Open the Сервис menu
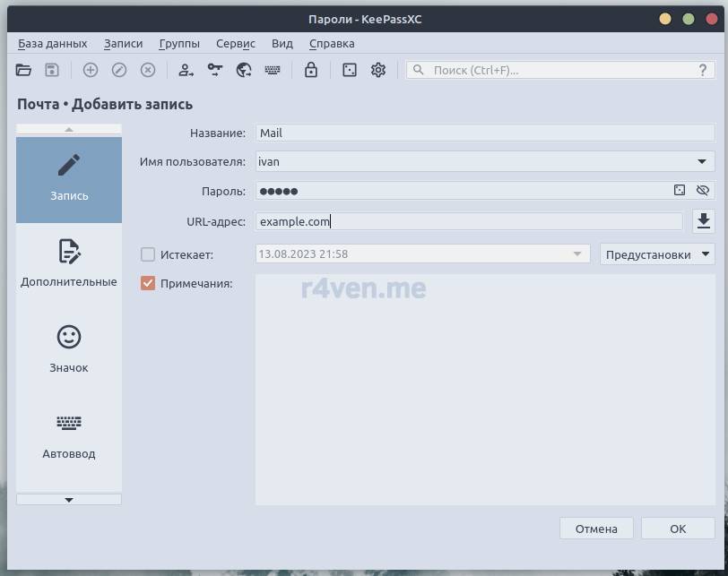 point(235,43)
